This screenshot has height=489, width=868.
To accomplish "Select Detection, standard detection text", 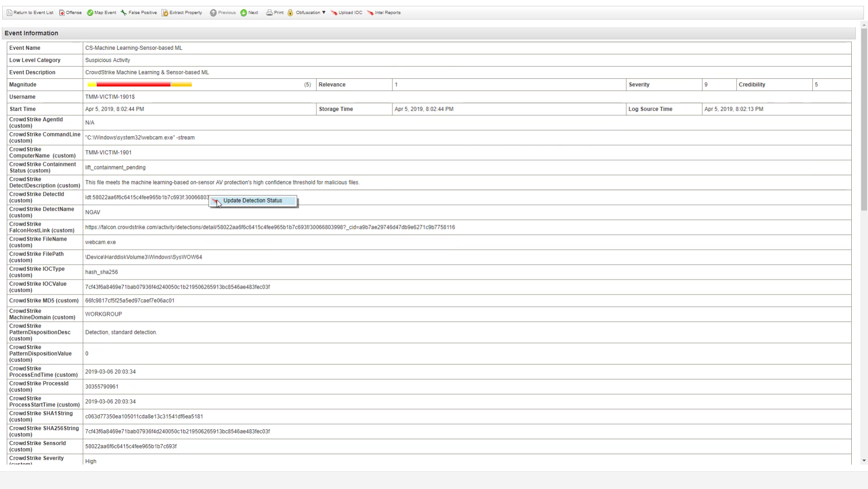I will pos(121,332).
